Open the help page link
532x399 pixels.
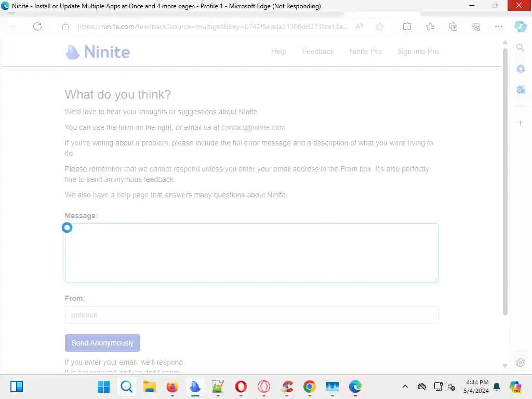(132, 195)
